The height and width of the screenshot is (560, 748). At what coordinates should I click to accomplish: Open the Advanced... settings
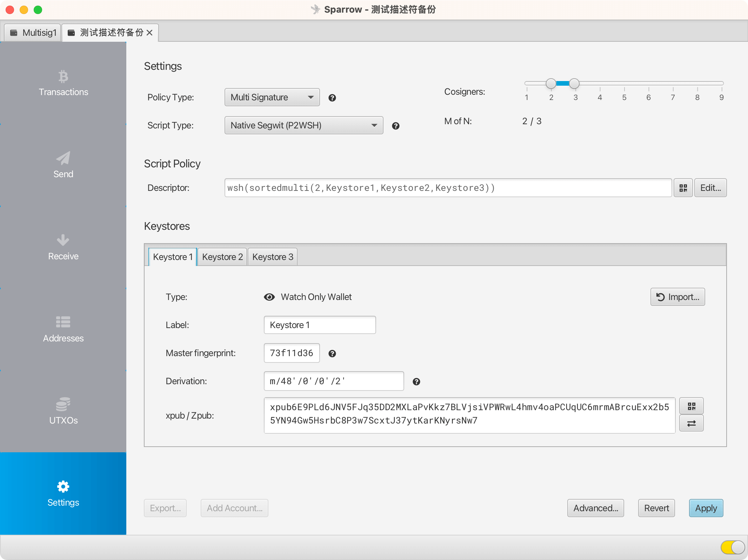[595, 508]
